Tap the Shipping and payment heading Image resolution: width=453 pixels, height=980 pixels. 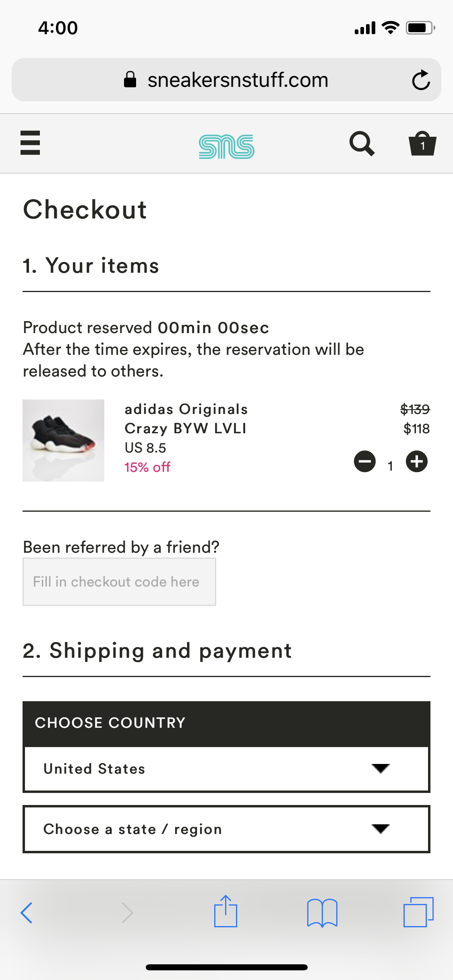point(157,651)
